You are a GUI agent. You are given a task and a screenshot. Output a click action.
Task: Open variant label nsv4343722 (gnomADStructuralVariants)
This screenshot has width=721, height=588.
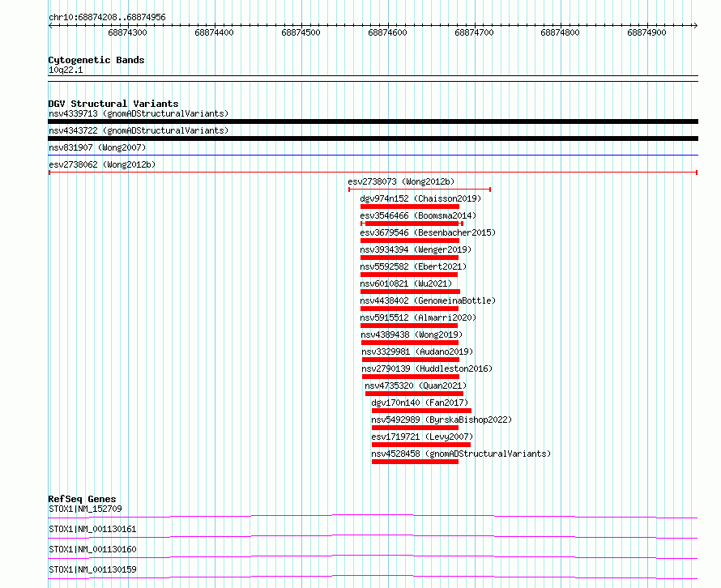pyautogui.click(x=139, y=130)
